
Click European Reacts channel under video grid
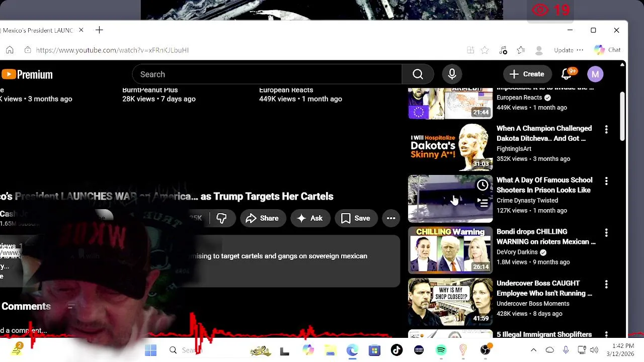pyautogui.click(x=286, y=90)
